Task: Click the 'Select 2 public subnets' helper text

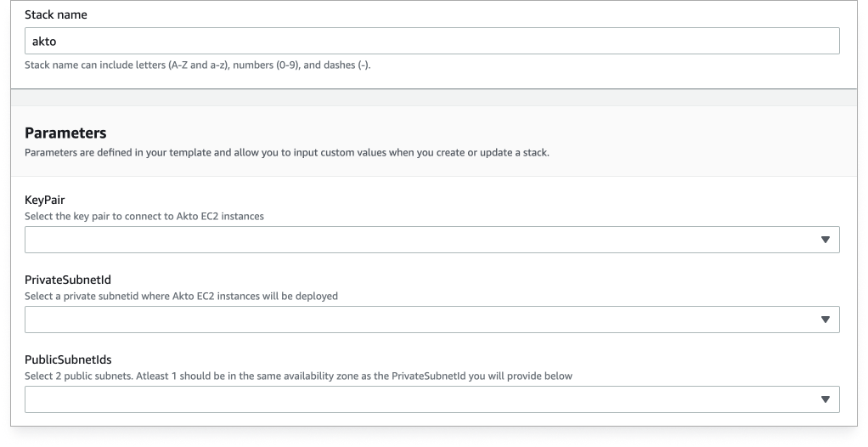Action: [x=298, y=376]
